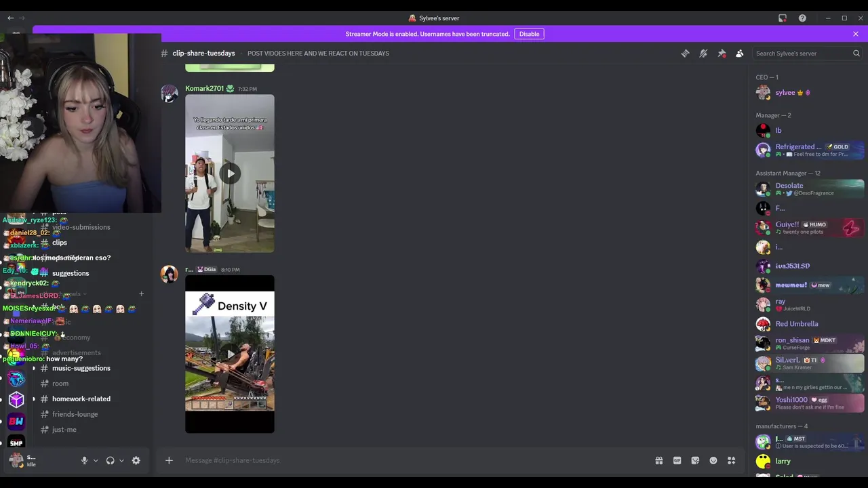Dismiss the streamer mode banner
The image size is (868, 488).
[x=856, y=34]
